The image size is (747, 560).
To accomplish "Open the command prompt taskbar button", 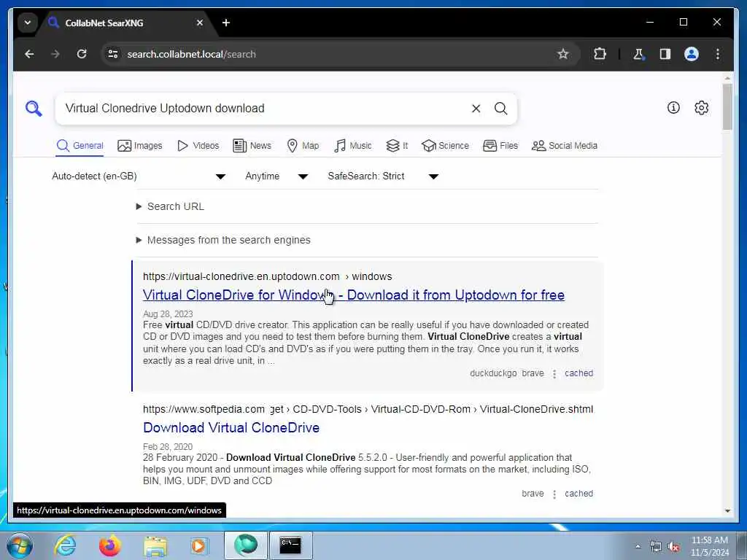I will 290,545.
